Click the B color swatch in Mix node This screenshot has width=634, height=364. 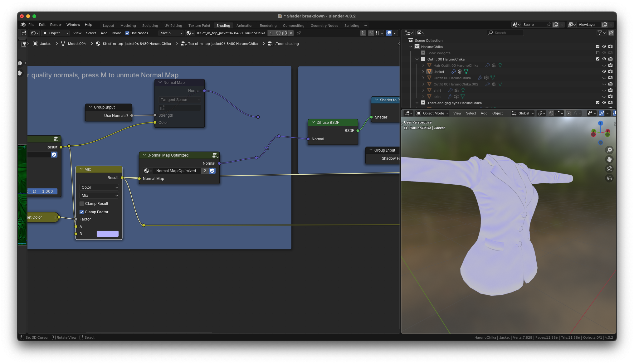107,234
